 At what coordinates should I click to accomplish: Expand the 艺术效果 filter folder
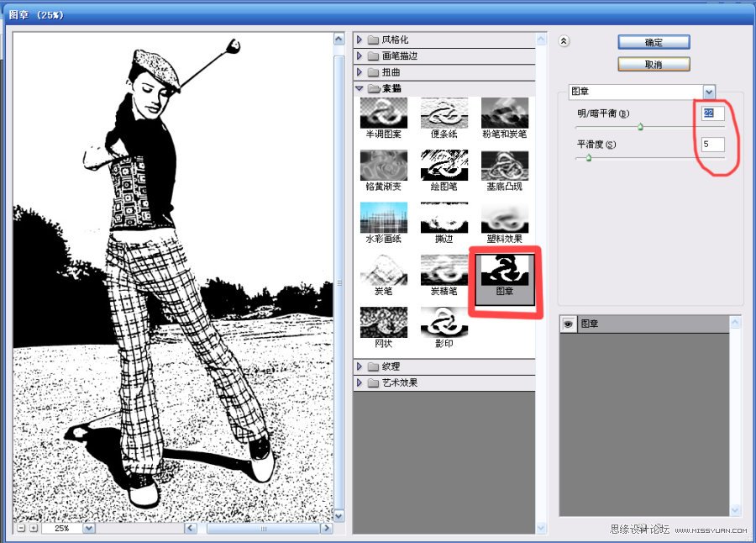(x=360, y=383)
